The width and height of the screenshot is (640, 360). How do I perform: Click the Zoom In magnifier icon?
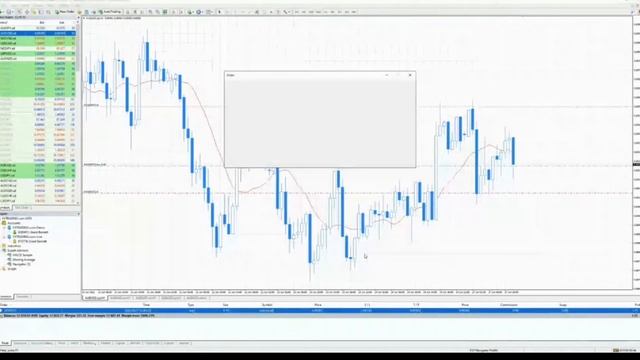(x=150, y=12)
